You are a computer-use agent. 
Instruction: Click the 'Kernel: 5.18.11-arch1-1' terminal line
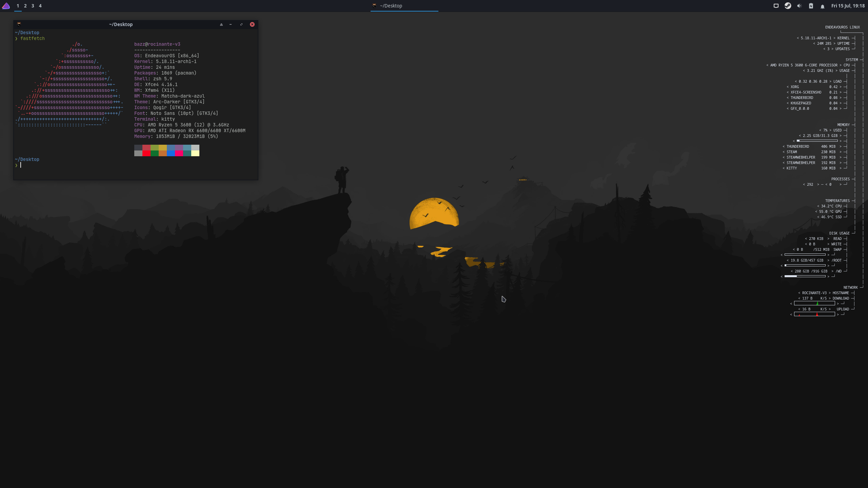pyautogui.click(x=165, y=61)
